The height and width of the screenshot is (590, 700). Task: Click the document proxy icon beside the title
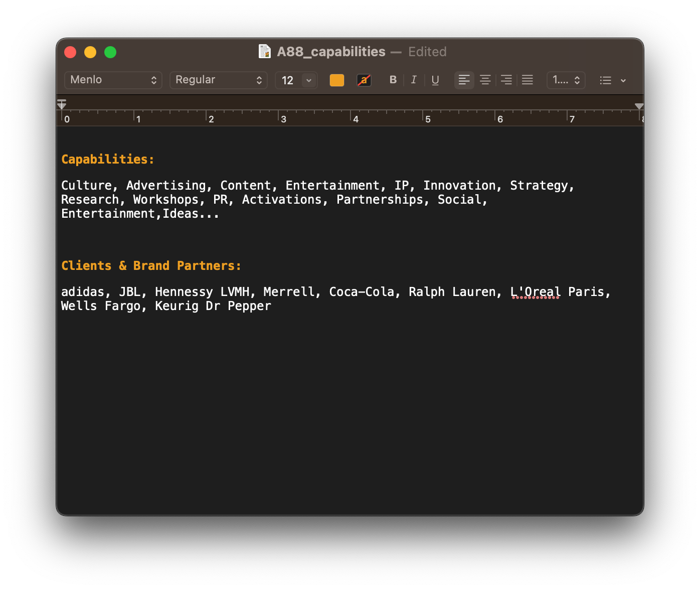click(x=264, y=51)
